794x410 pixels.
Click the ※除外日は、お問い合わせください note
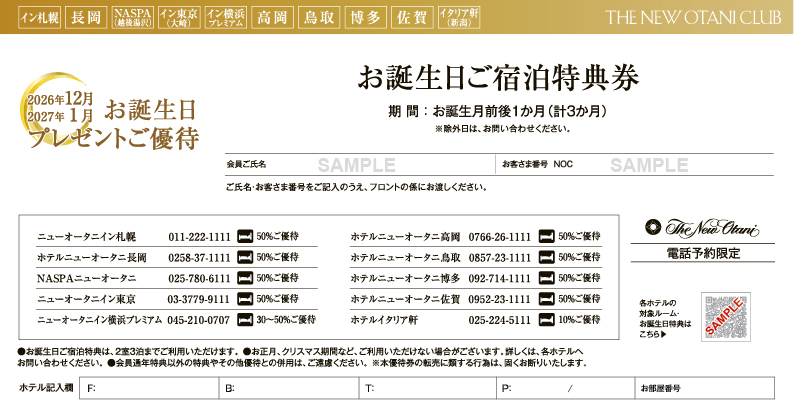503,129
